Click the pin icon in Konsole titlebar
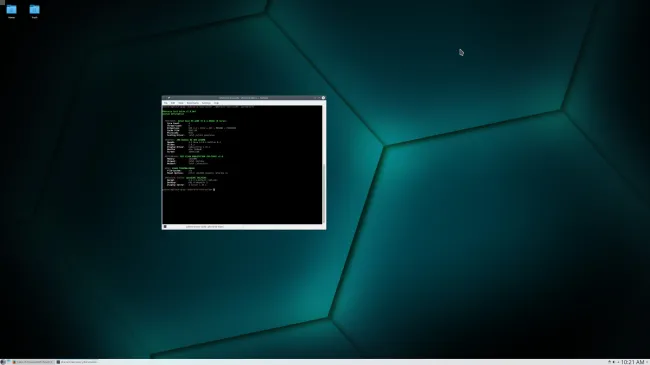Viewport: 650px width, 365px height. tap(169, 98)
